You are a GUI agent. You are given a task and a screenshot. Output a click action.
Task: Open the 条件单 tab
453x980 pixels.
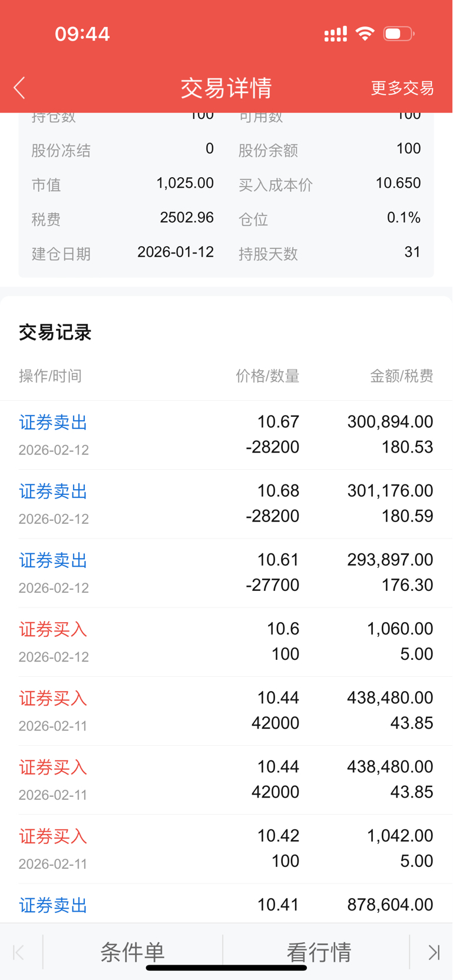tap(133, 952)
